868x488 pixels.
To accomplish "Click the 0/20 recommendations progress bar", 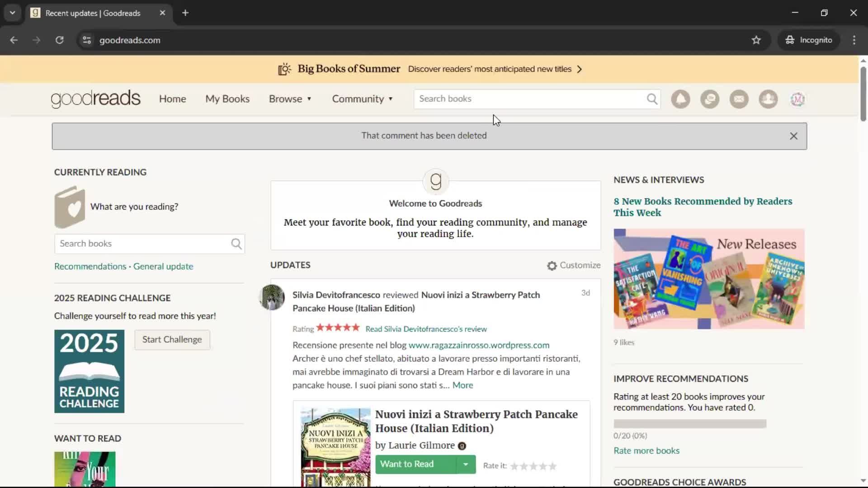I will click(x=690, y=424).
